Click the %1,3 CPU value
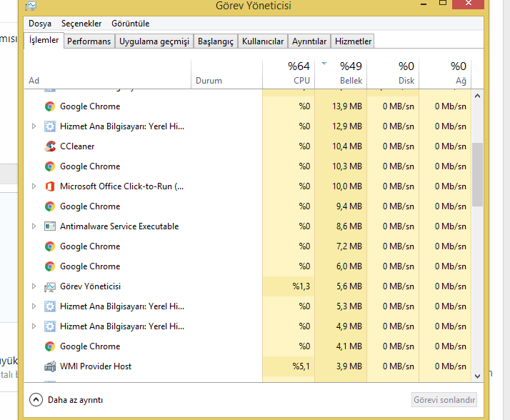Viewport: 510px width, 420px height. coord(301,286)
